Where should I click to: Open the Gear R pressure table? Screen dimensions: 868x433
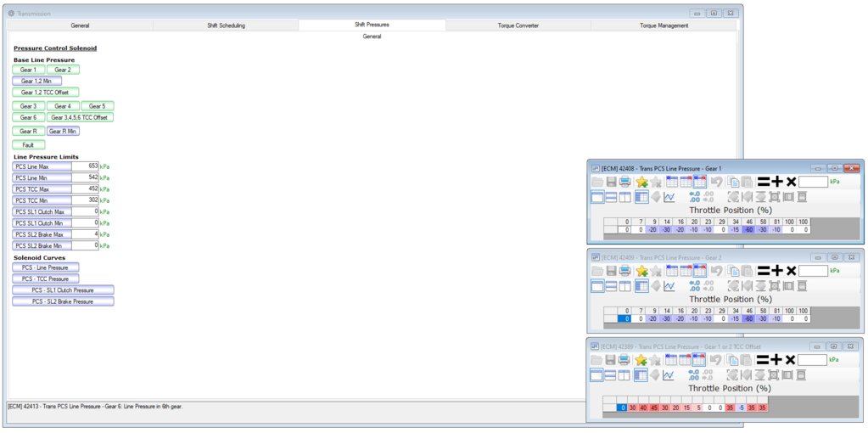[28, 132]
